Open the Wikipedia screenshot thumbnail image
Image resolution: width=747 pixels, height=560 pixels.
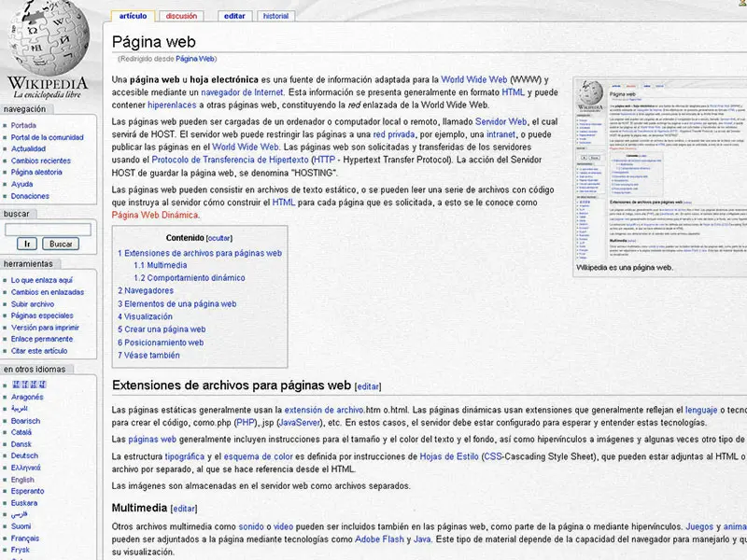[661, 170]
